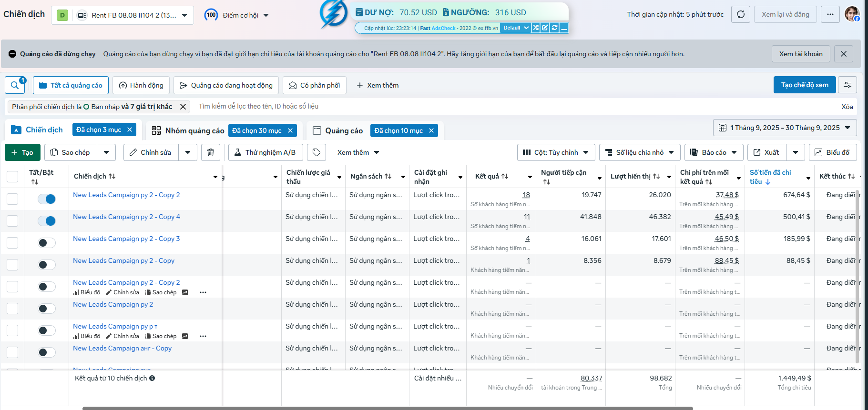Screen dimensions: 868x410
Task: Turn on the 'ру 2 - Copy 3' campaign toggle
Action: pos(47,243)
